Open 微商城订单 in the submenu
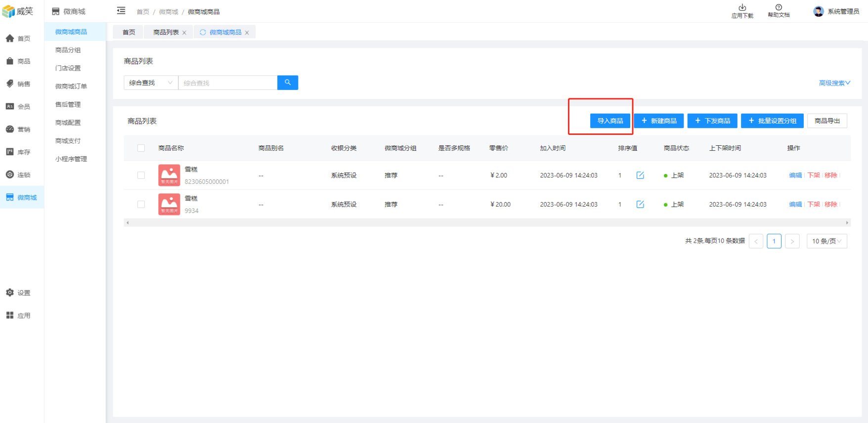This screenshot has width=868, height=423. 71,86
